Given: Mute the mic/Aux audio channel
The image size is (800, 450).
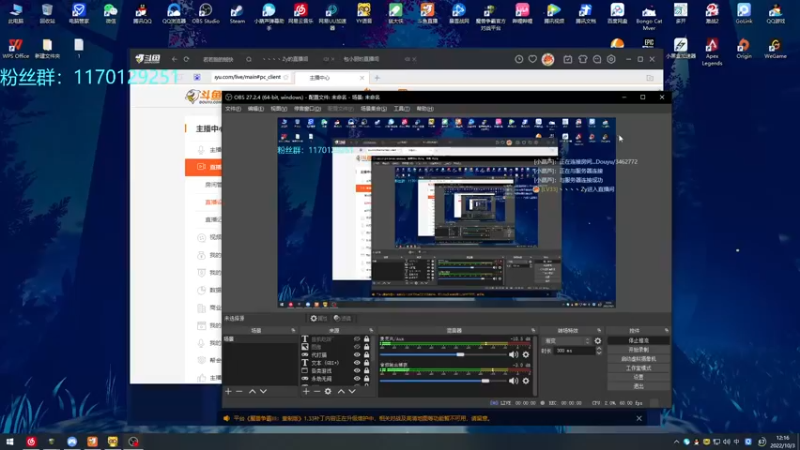Looking at the screenshot, I should 513,355.
